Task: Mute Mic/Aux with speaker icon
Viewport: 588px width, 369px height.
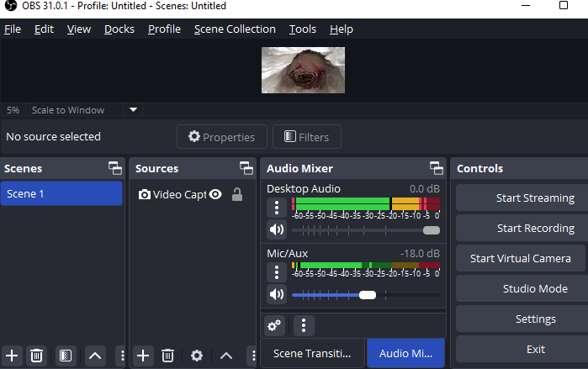Action: [277, 294]
